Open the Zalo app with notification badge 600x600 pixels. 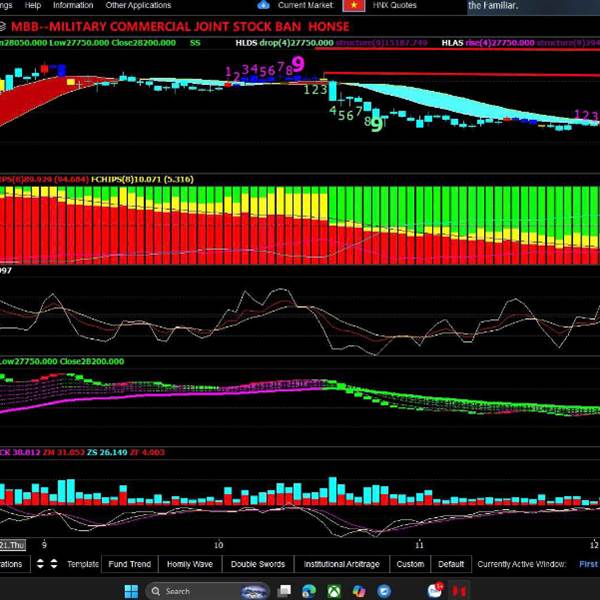[x=435, y=590]
